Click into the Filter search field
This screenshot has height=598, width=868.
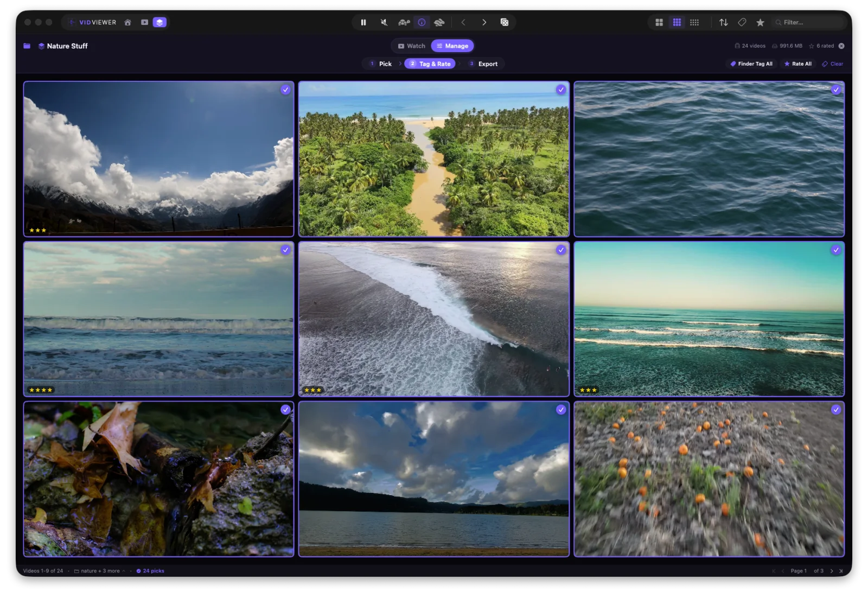click(808, 22)
